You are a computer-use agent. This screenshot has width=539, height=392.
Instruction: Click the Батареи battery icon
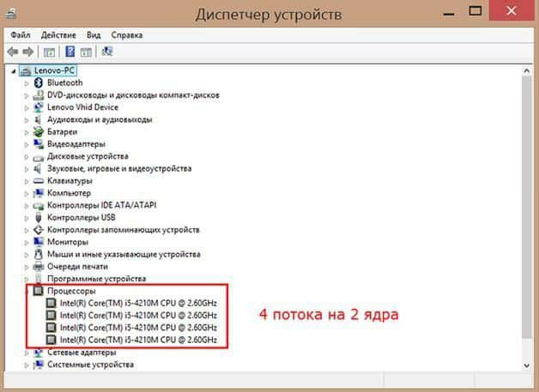[39, 131]
